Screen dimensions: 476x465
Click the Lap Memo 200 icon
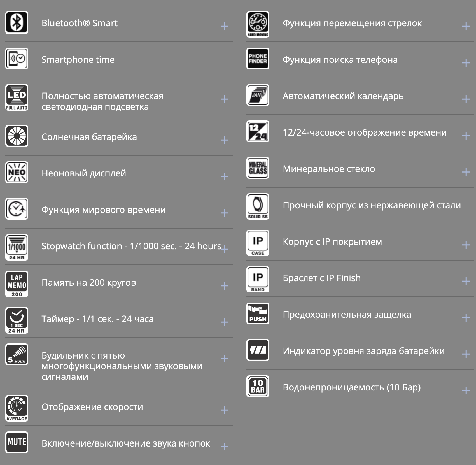[x=17, y=284]
